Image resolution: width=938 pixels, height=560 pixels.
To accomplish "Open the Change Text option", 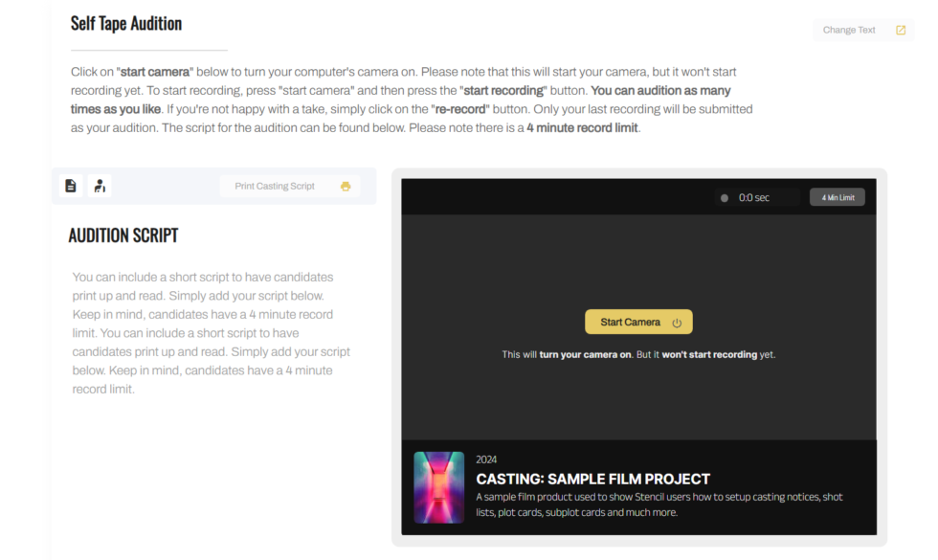I will (848, 30).
